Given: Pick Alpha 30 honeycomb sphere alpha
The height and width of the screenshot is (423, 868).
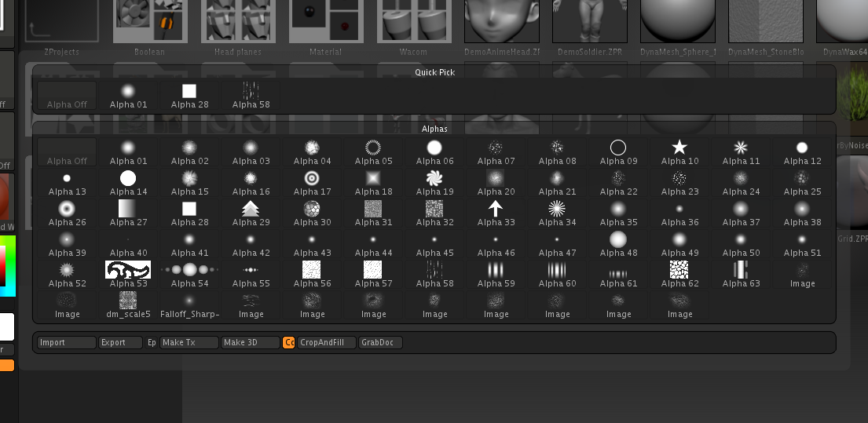Looking at the screenshot, I should point(312,213).
